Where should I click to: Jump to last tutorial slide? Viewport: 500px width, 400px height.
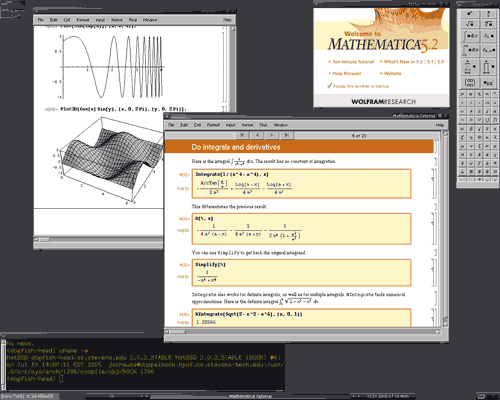coord(287,135)
